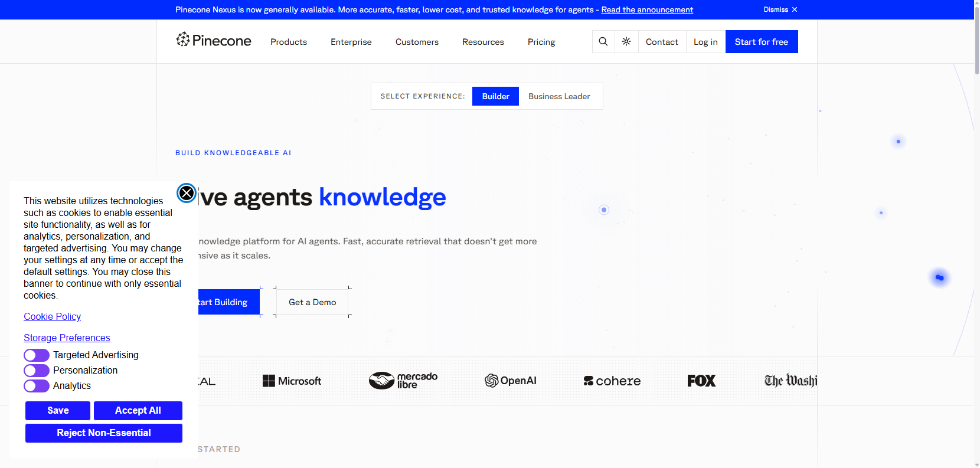Open the Pricing page
The height and width of the screenshot is (468, 980).
[541, 42]
